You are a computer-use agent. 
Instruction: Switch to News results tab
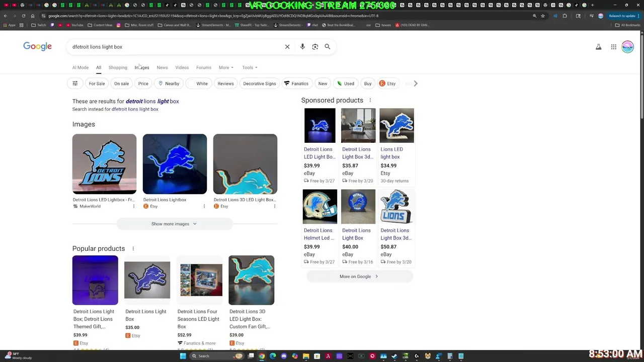[x=162, y=67]
